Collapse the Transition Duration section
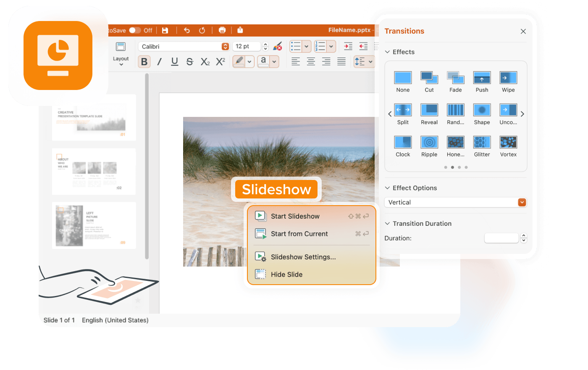 tap(387, 224)
